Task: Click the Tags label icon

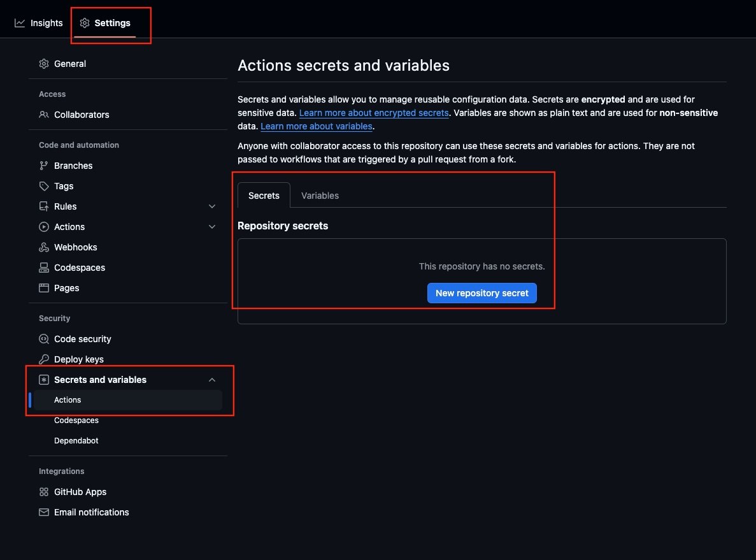Action: click(x=44, y=186)
